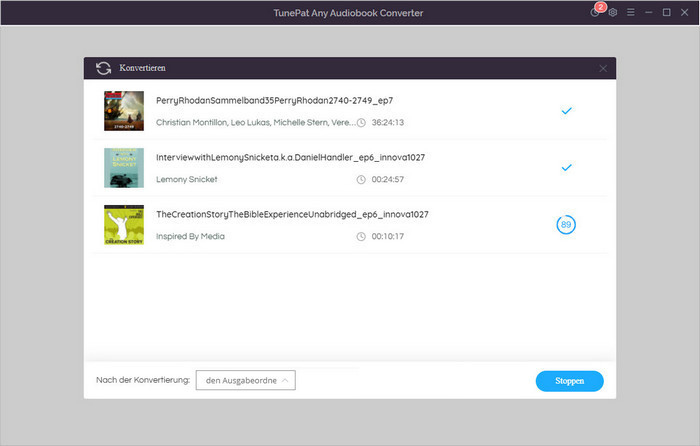This screenshot has height=446, width=700.
Task: Open the 'den Ausgabeordne' dropdown
Action: pos(246,380)
